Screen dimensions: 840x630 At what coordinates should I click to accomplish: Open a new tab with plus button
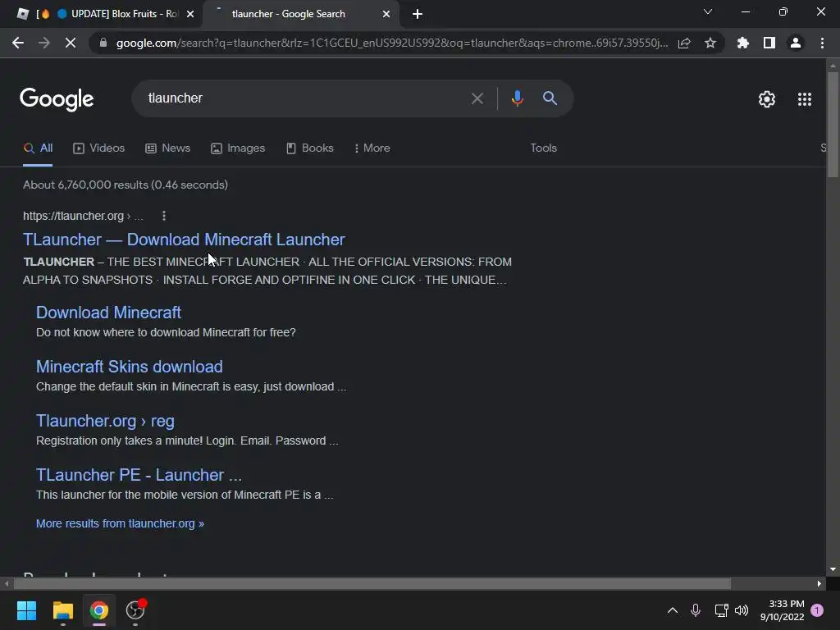point(418,14)
